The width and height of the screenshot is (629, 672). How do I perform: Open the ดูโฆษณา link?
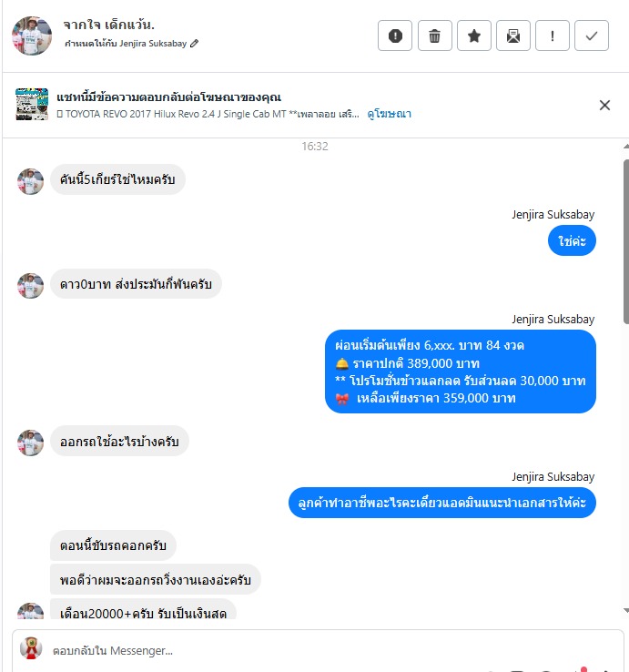(389, 114)
